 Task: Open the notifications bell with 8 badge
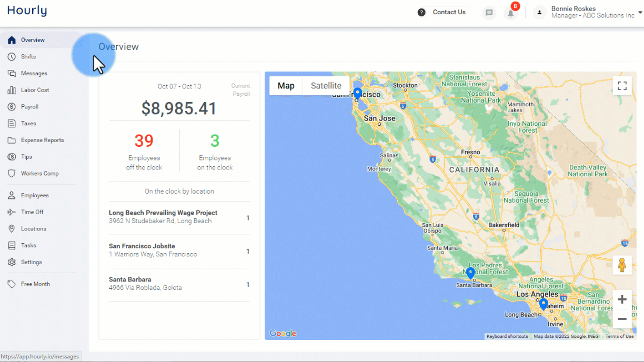click(x=510, y=13)
